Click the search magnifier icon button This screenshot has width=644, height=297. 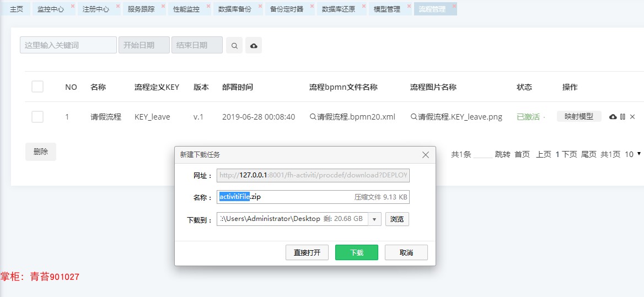pyautogui.click(x=234, y=45)
